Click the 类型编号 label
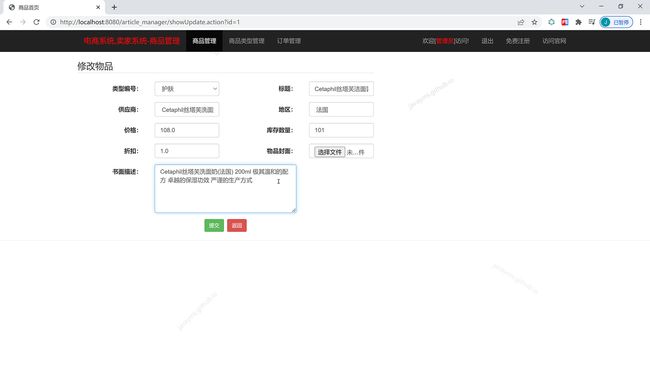Image resolution: width=650 pixels, height=366 pixels. coord(125,89)
